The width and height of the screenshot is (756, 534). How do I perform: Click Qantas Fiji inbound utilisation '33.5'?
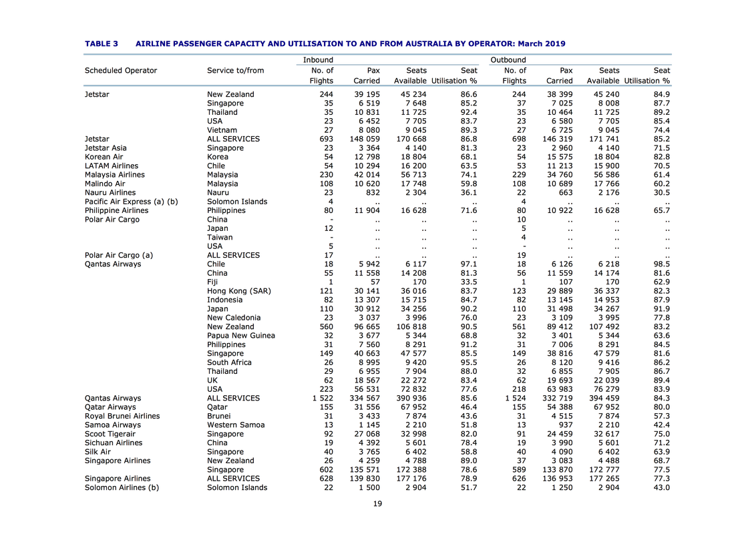(469, 282)
